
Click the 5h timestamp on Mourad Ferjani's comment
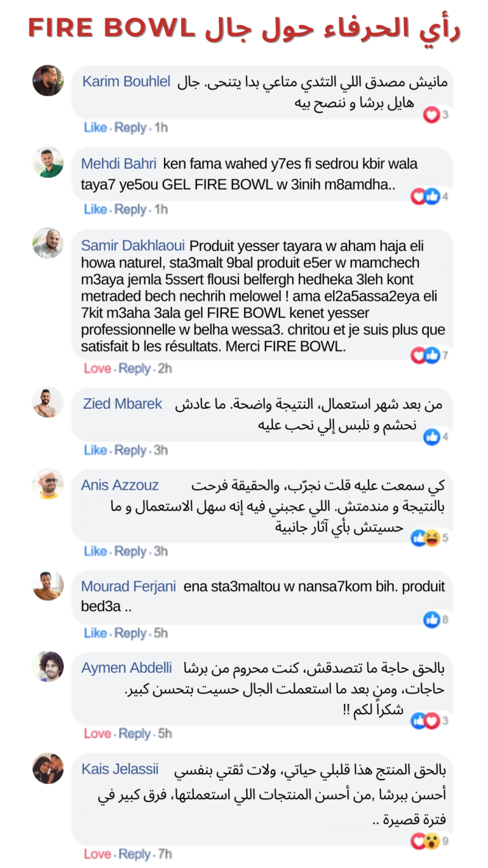pyautogui.click(x=161, y=633)
